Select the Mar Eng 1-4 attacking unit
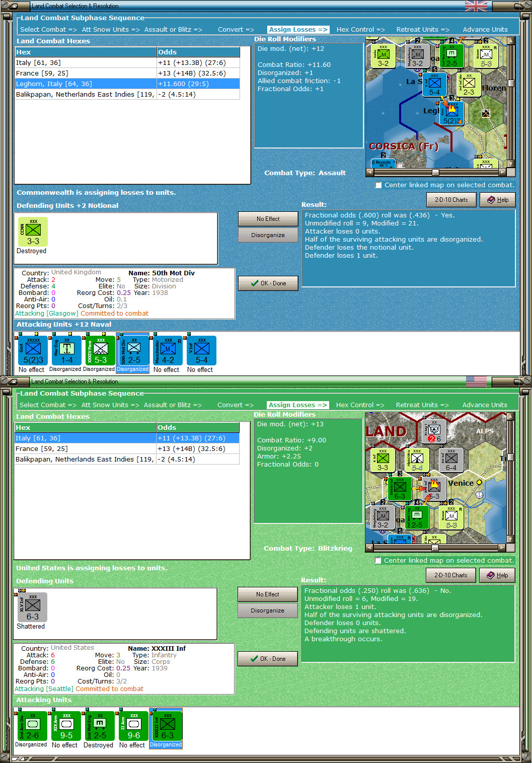 (x=67, y=350)
